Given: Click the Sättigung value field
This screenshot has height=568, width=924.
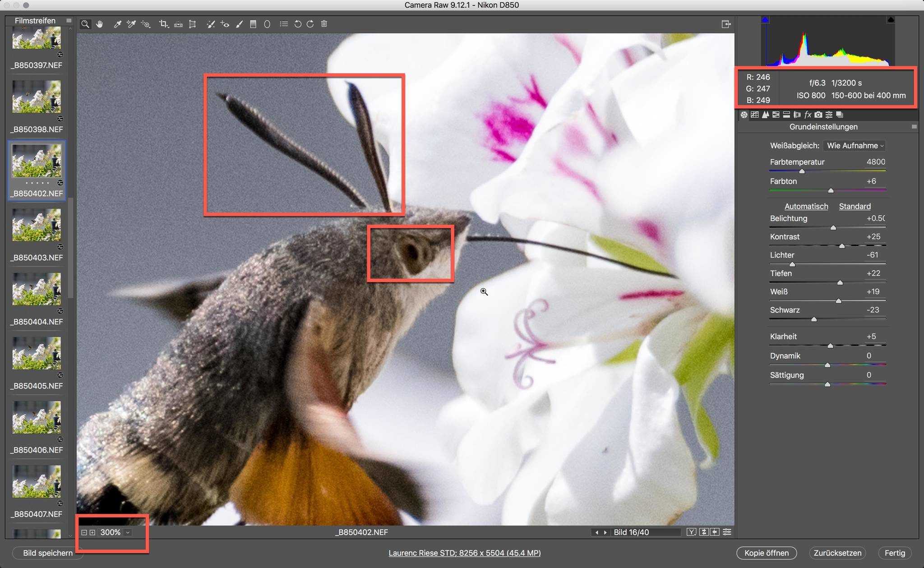Looking at the screenshot, I should click(873, 375).
